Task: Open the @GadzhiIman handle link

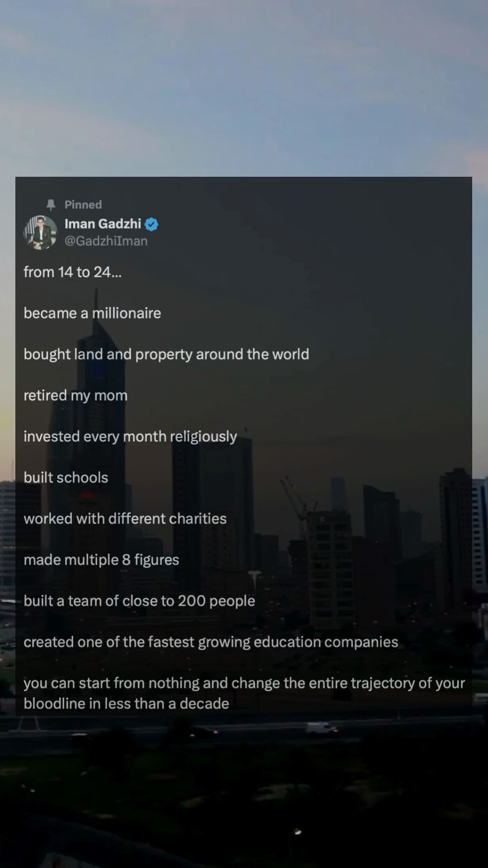Action: (106, 241)
